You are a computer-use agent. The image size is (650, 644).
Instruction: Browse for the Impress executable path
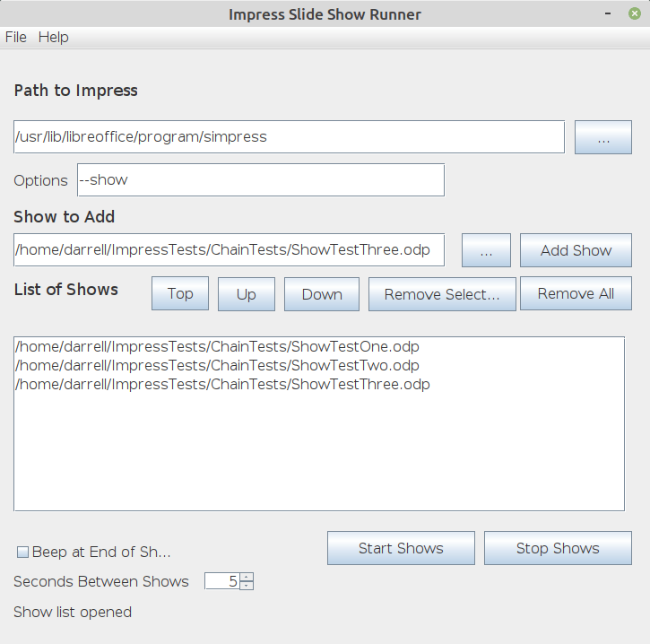coord(602,137)
